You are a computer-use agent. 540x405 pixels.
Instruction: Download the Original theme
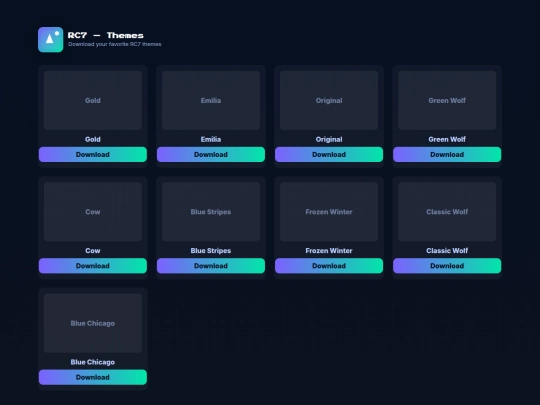tap(329, 154)
